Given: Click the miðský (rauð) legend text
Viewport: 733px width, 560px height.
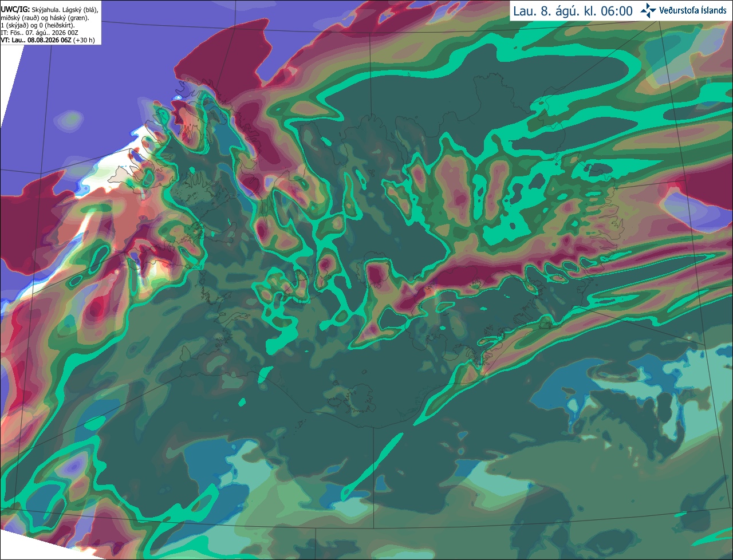Looking at the screenshot, I should point(21,18).
